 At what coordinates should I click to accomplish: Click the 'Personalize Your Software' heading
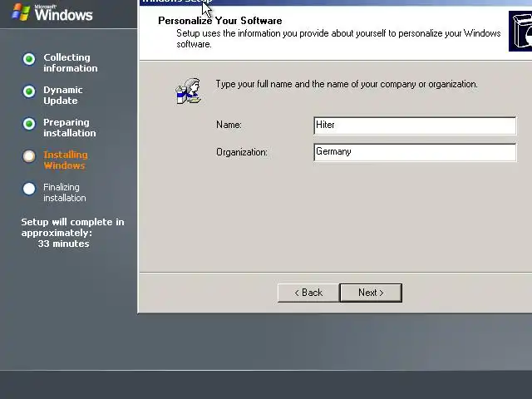pyautogui.click(x=219, y=21)
